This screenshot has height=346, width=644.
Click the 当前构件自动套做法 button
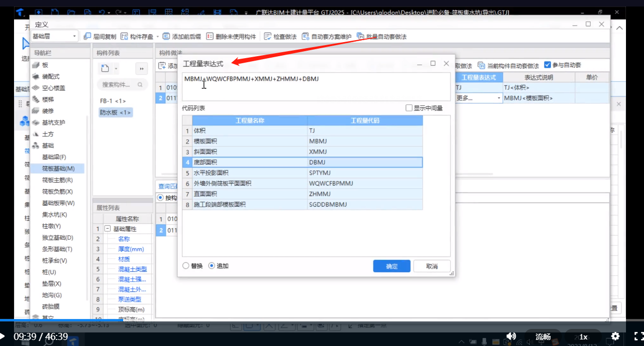[508, 66]
